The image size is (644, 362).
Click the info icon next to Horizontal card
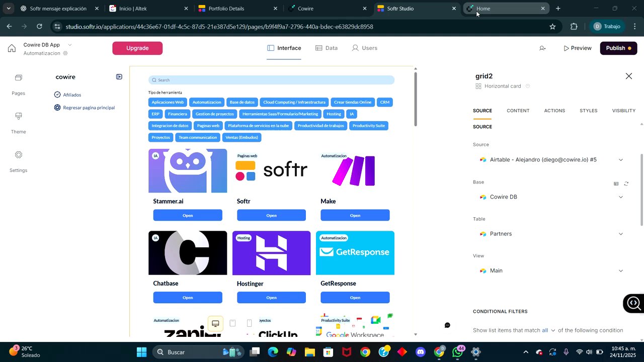pyautogui.click(x=528, y=86)
